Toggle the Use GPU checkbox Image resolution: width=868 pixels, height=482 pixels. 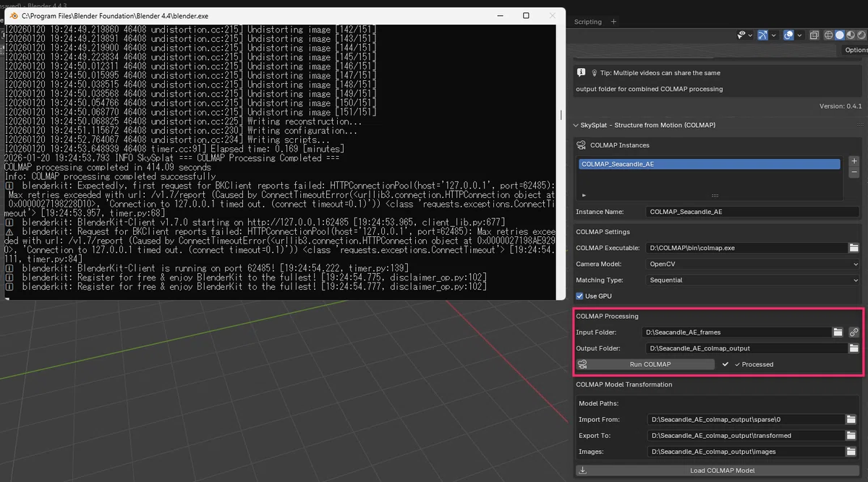[x=579, y=296]
